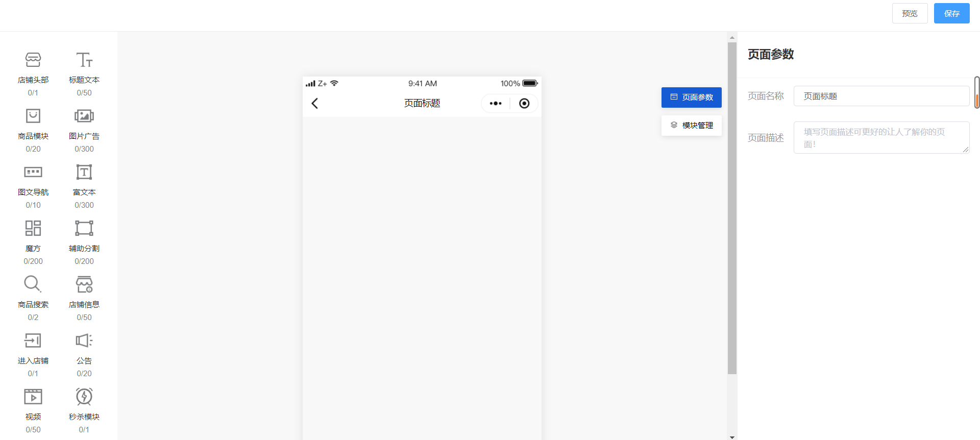Click the 页面描述 description textarea

pyautogui.click(x=881, y=137)
